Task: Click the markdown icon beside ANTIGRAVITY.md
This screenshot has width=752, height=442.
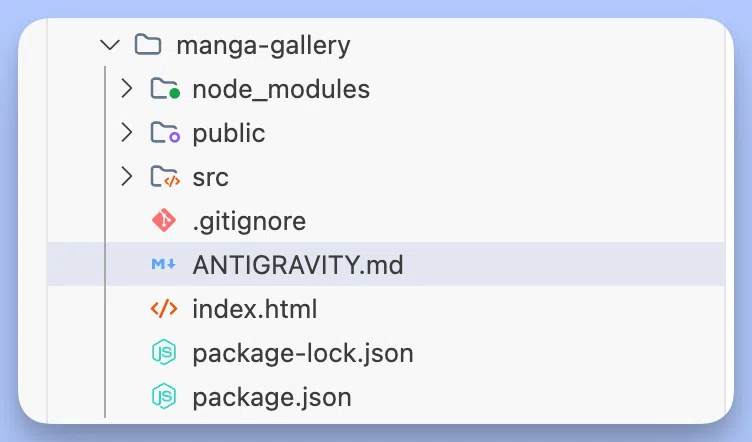Action: point(164,264)
